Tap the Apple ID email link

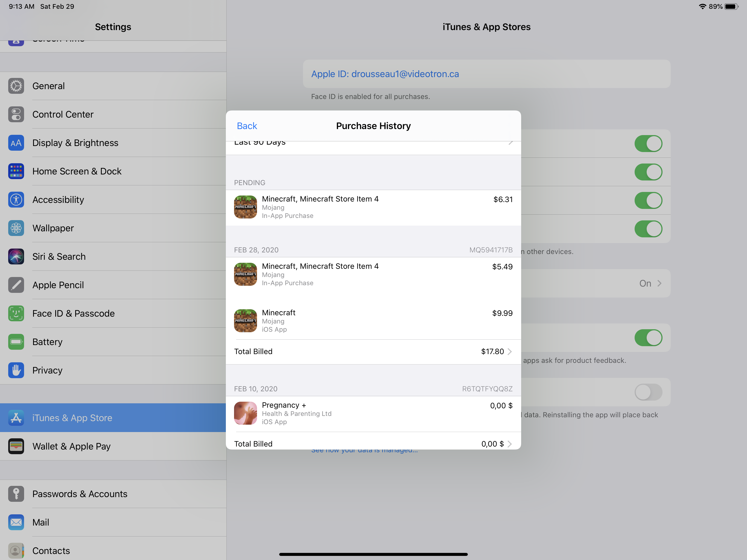385,74
